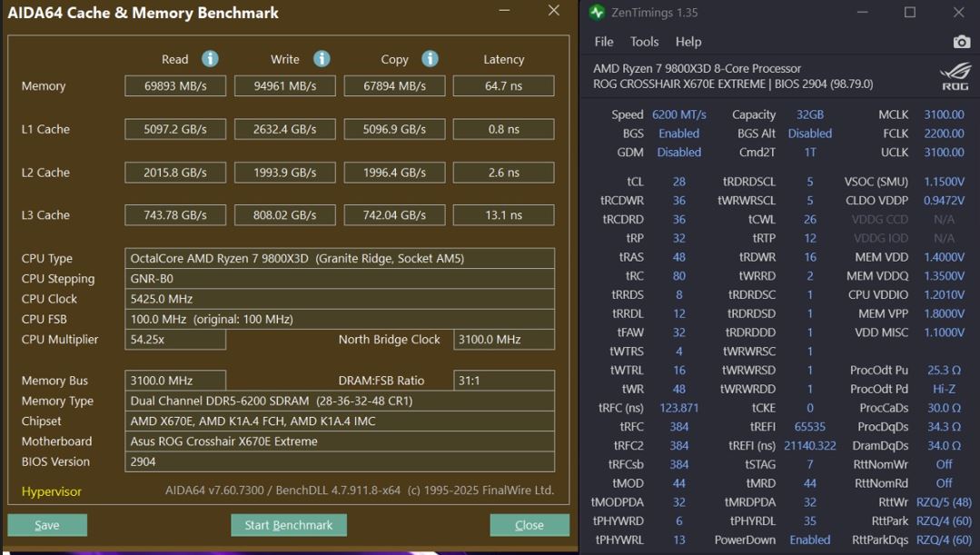Click Cmd2T value 1T
Image resolution: width=980 pixels, height=555 pixels.
coord(810,152)
